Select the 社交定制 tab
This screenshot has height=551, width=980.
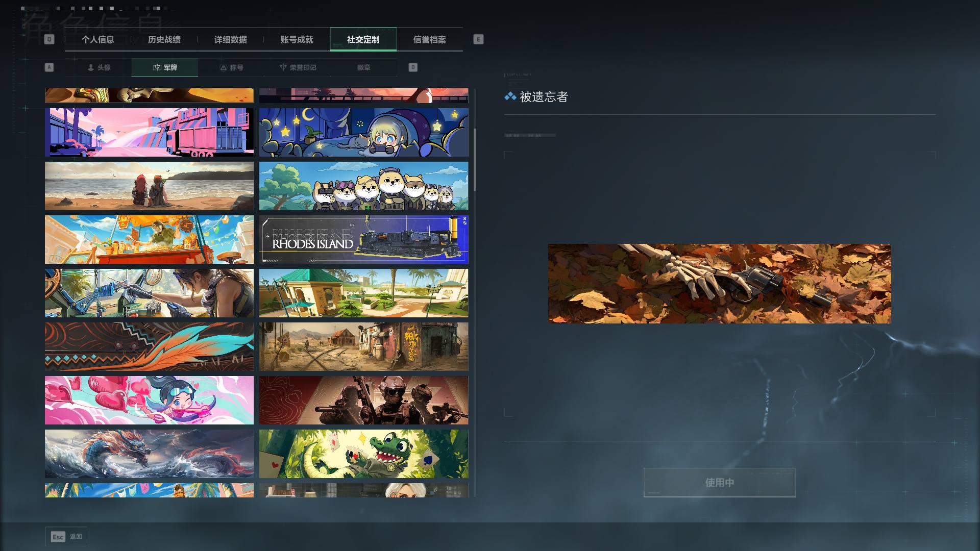(x=363, y=39)
